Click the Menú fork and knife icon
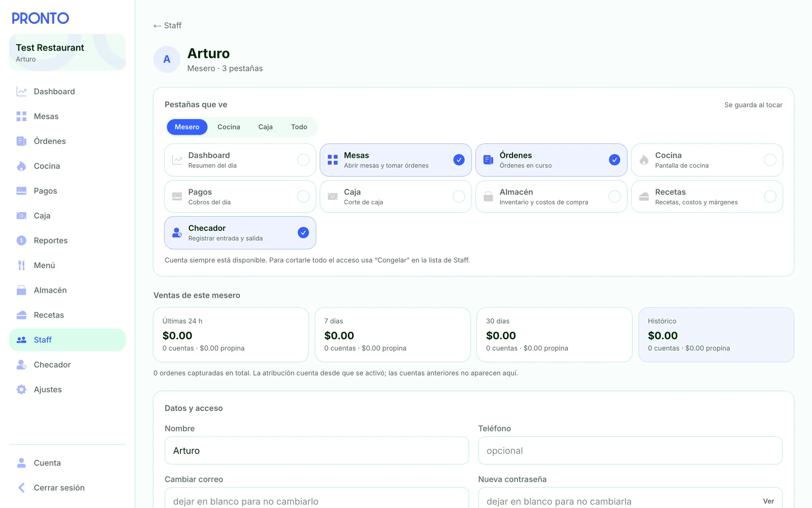 (x=22, y=265)
